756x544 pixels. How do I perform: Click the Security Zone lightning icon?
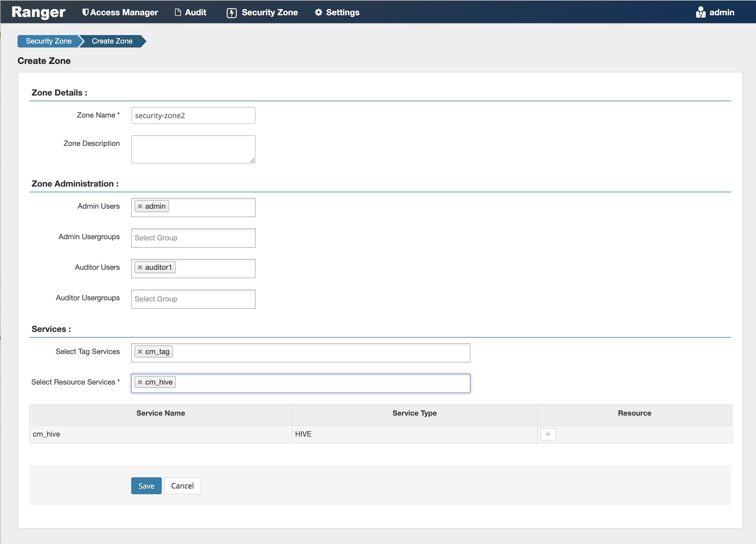(x=231, y=13)
